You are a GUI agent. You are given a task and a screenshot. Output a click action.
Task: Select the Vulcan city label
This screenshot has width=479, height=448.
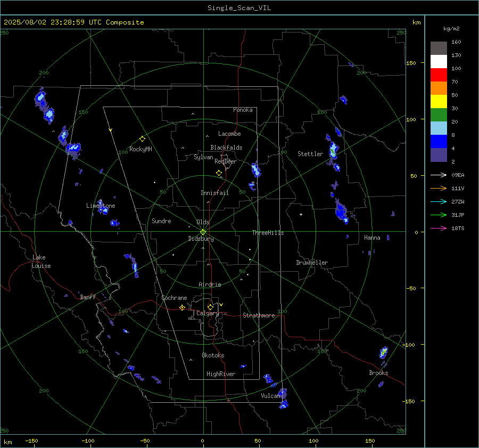270,396
